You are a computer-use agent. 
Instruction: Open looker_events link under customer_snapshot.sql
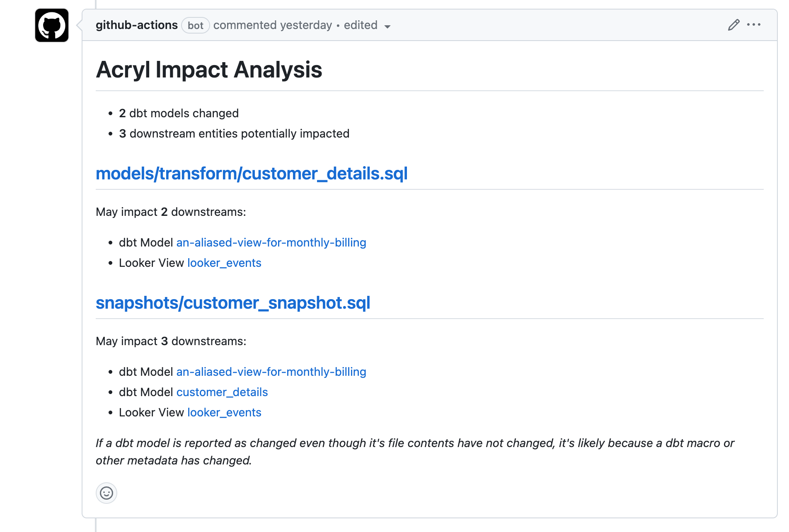224,412
